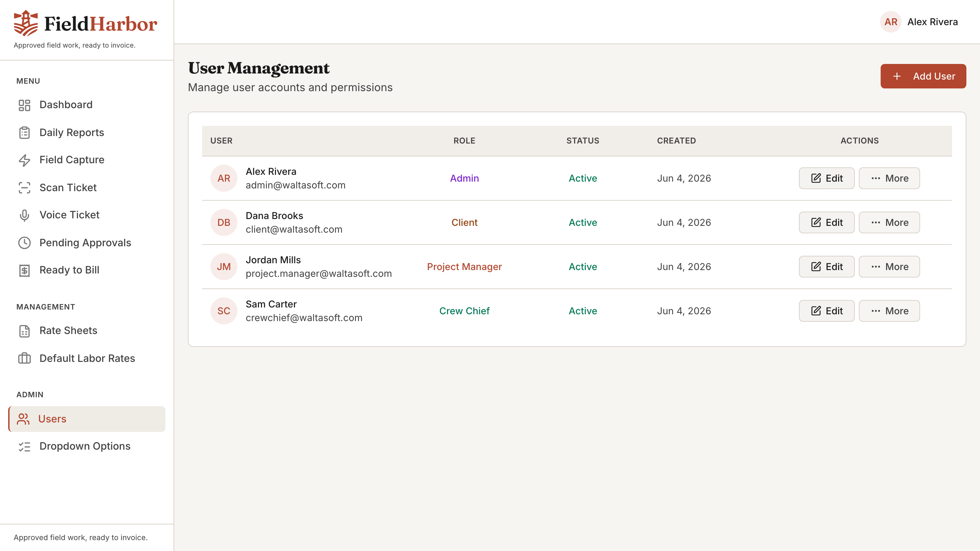Navigate to Field Capture
The image size is (980, 551).
coord(87,160)
